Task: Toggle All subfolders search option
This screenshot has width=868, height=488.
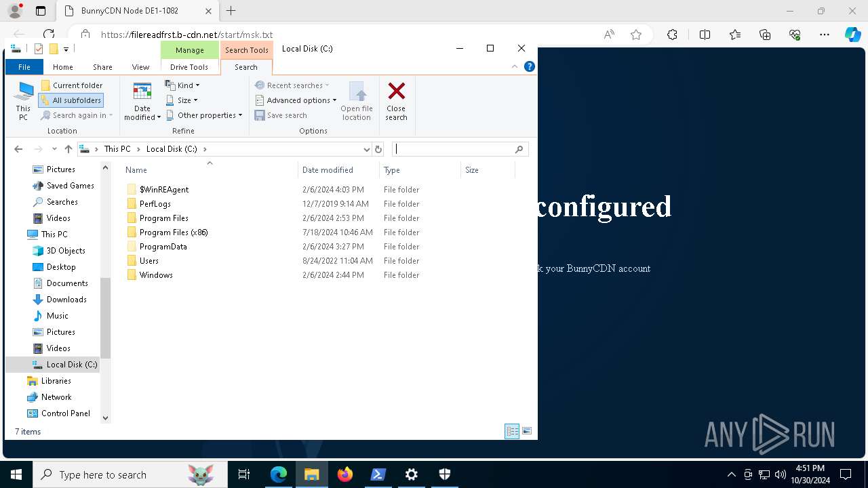Action: coord(71,100)
